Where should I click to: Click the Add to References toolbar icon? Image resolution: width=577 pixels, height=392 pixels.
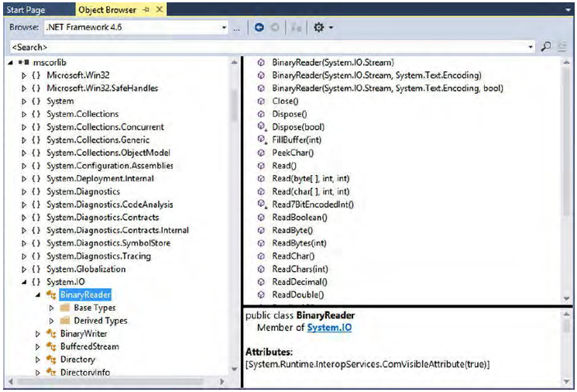296,27
